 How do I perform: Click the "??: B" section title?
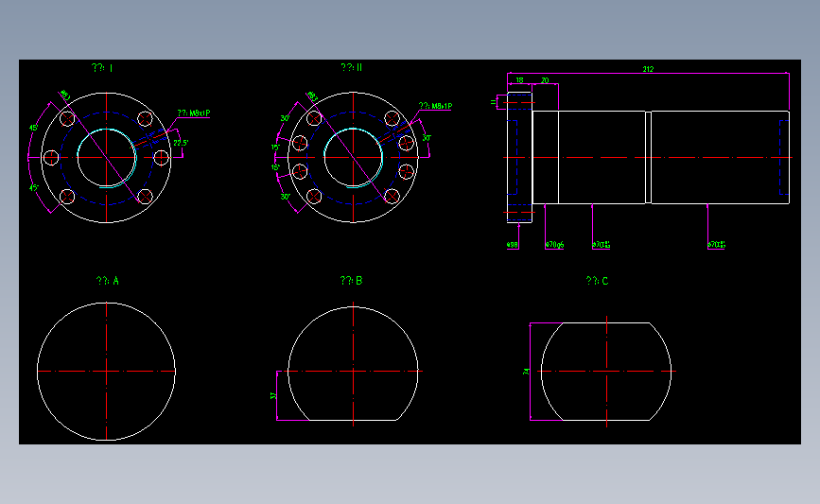352,281
